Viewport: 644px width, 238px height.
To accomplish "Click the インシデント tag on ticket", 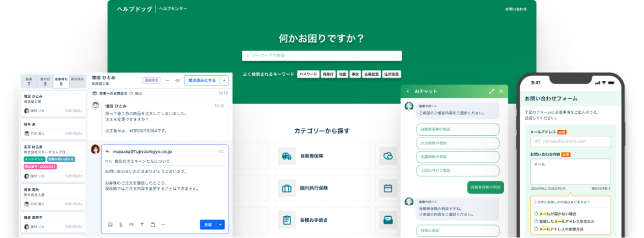I will tap(35, 159).
